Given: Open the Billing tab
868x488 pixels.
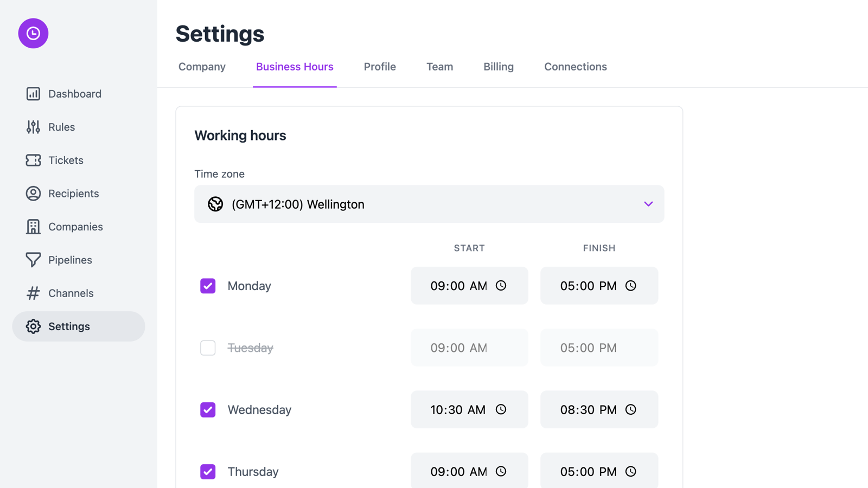Looking at the screenshot, I should pyautogui.click(x=498, y=67).
